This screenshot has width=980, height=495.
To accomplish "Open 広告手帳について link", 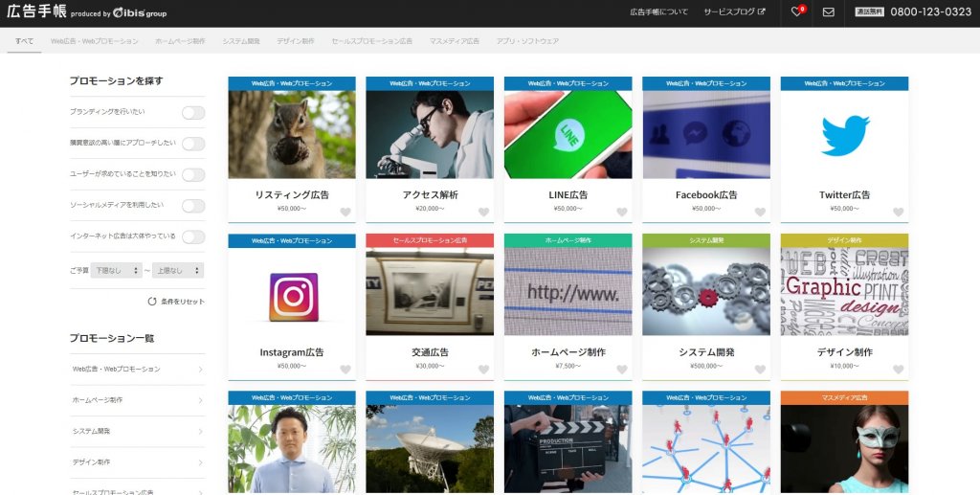I will pyautogui.click(x=658, y=11).
